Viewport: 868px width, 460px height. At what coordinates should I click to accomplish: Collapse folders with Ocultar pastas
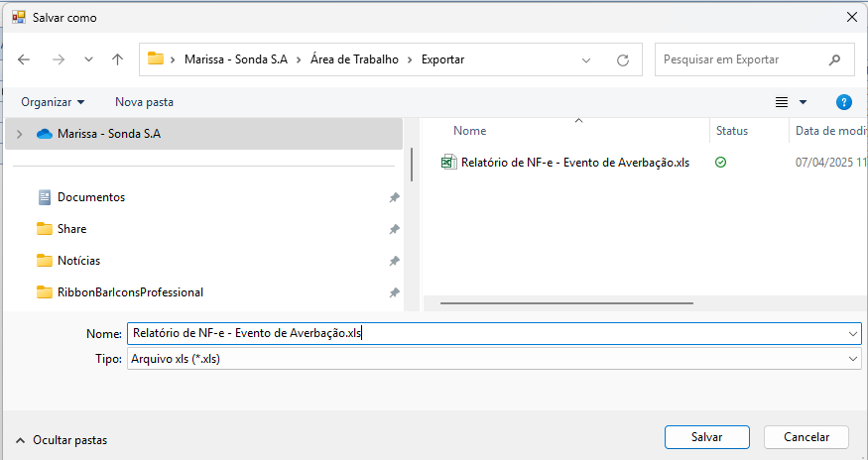point(62,439)
